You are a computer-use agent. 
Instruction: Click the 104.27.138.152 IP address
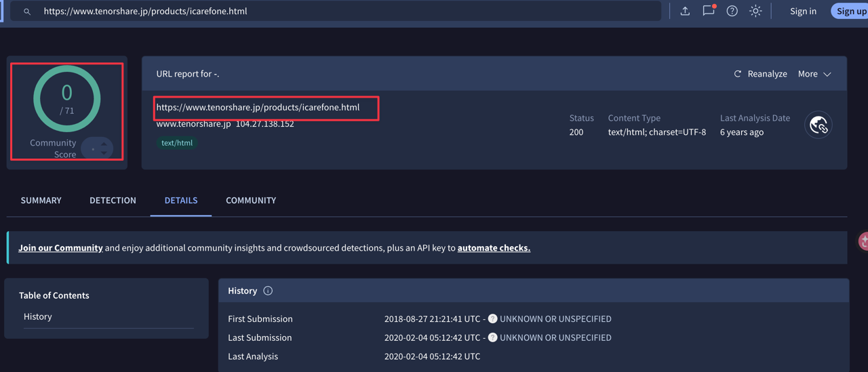click(265, 124)
